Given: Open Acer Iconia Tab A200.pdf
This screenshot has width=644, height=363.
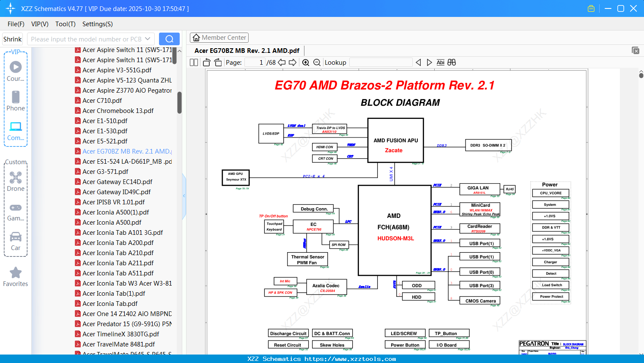Looking at the screenshot, I should coord(118,243).
